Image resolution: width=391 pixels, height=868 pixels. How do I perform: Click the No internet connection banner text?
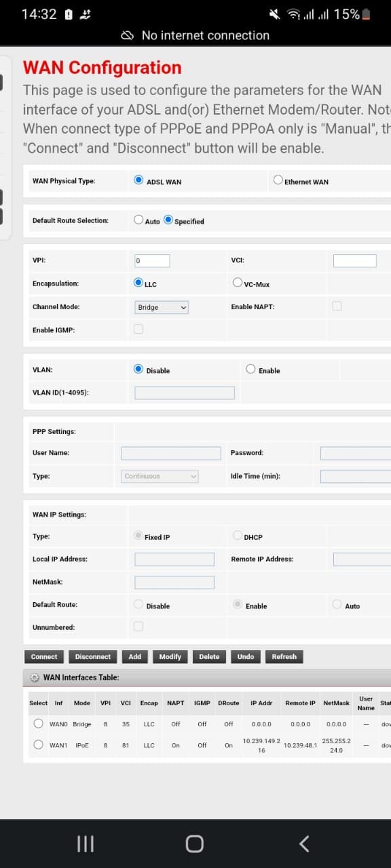[x=206, y=35]
